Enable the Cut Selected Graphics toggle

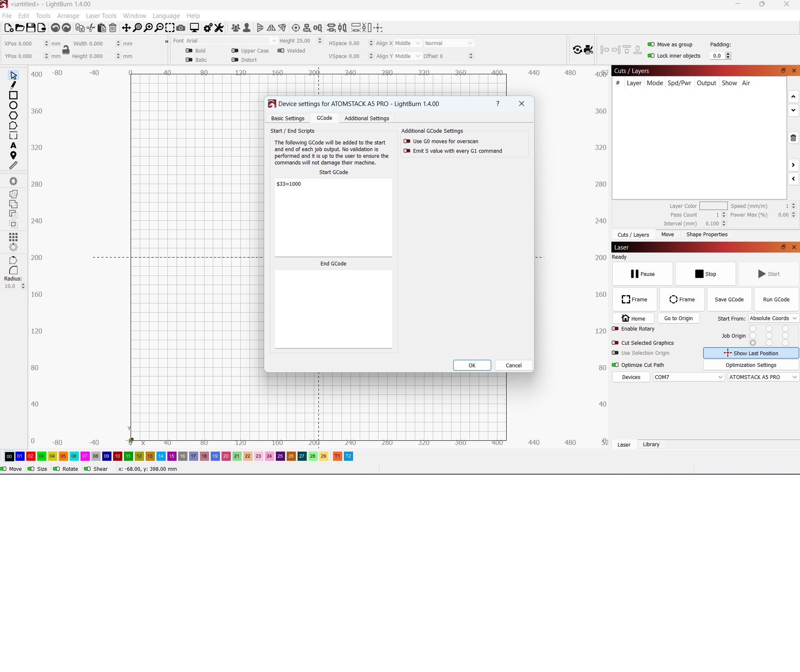coord(616,343)
